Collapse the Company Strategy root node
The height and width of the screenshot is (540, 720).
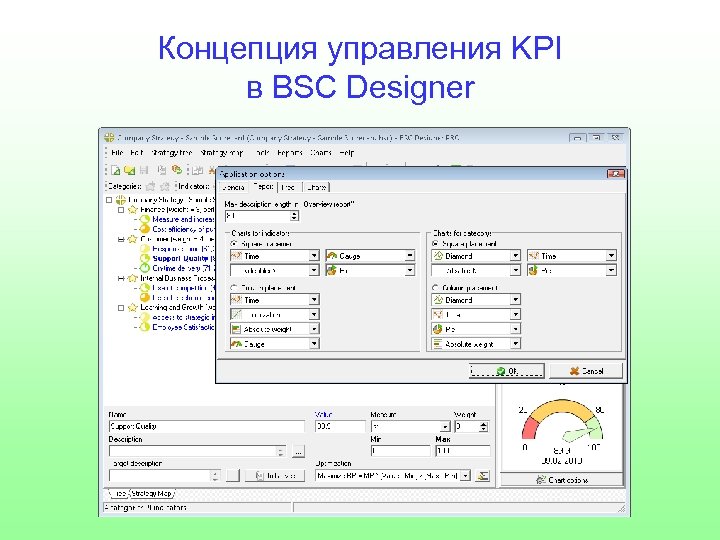[x=109, y=200]
